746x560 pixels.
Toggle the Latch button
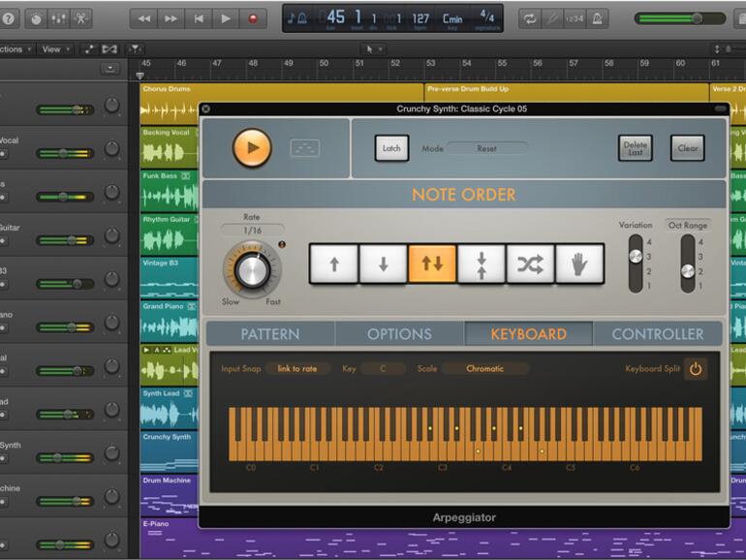[x=391, y=148]
